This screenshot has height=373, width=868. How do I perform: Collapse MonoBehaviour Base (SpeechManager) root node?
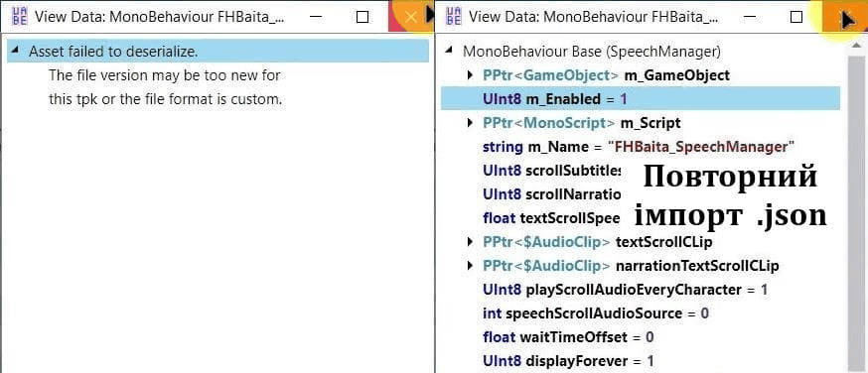click(450, 51)
